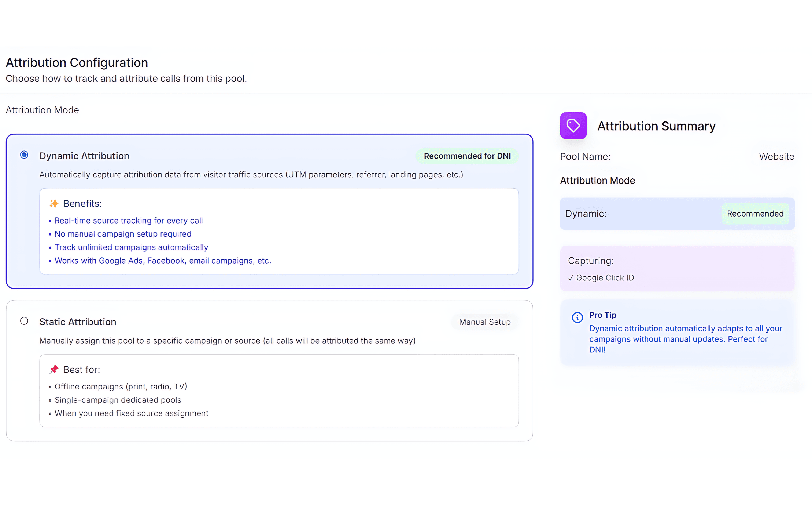This screenshot has width=812, height=508.
Task: Click the Recommended for DNI badge
Action: [467, 156]
